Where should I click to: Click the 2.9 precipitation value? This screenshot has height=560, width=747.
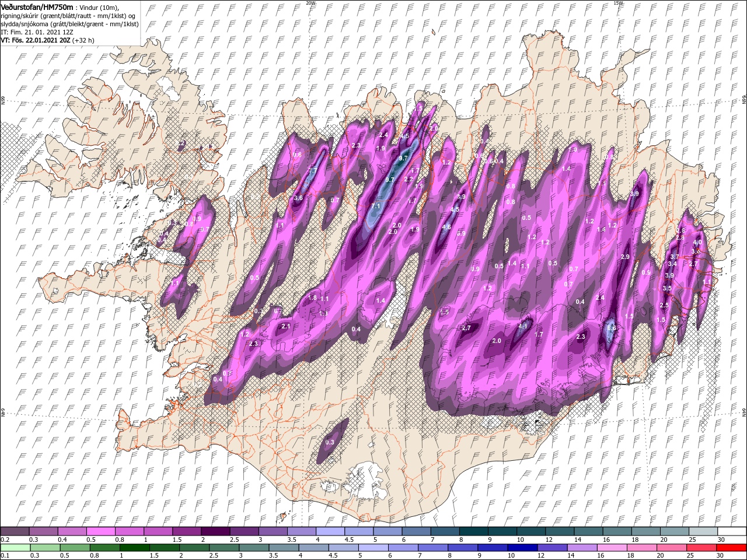(x=625, y=257)
